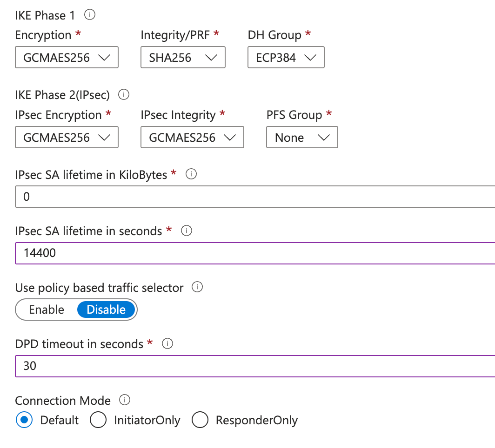Viewport: 495px width, 448px height.
Task: Select the Default connection mode
Action: tap(24, 420)
